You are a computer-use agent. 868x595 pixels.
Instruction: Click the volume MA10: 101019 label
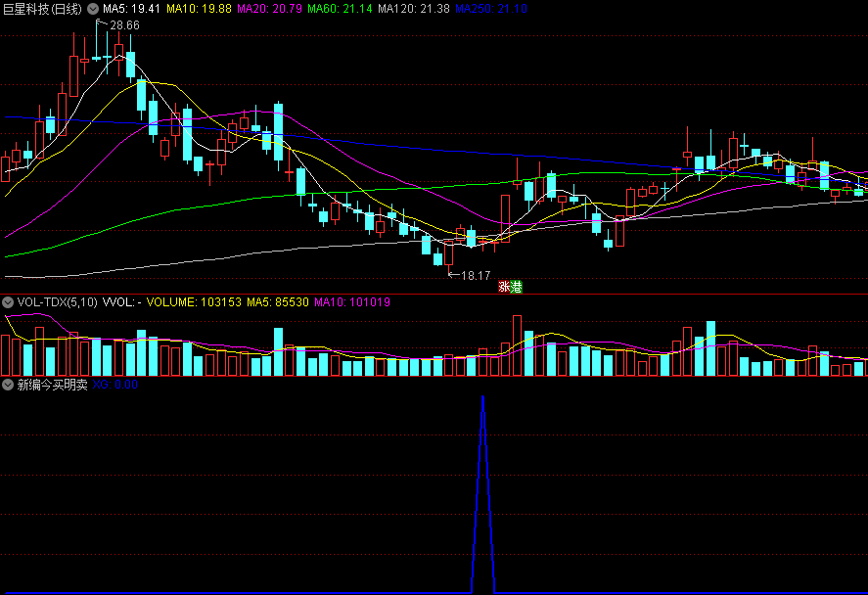352,302
